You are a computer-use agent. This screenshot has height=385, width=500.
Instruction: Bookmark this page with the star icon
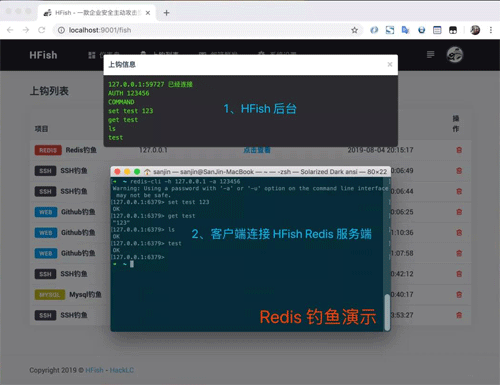tap(354, 30)
